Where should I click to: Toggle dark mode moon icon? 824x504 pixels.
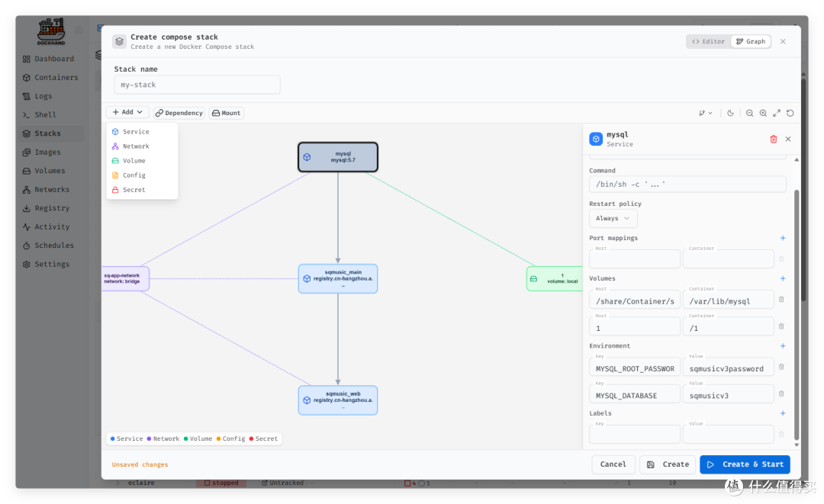[x=730, y=113]
